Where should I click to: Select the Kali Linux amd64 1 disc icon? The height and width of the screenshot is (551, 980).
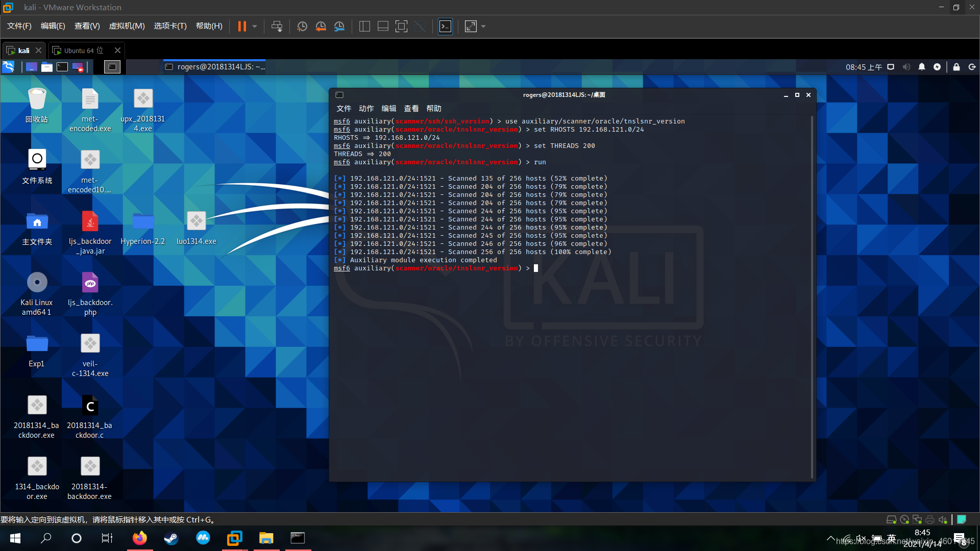point(37,294)
